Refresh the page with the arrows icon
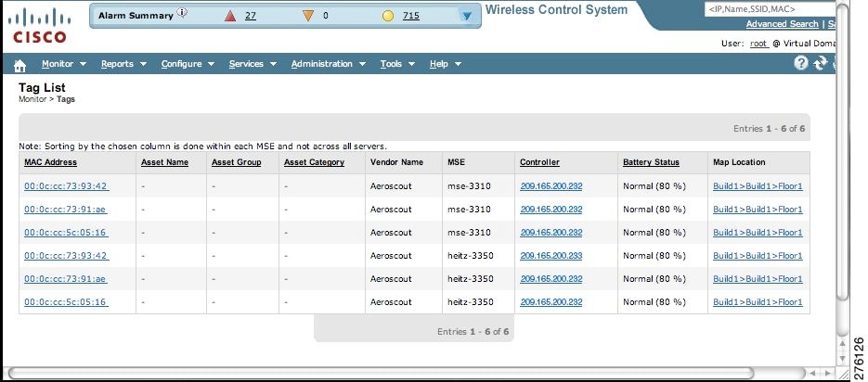The width and height of the screenshot is (868, 382). [820, 63]
